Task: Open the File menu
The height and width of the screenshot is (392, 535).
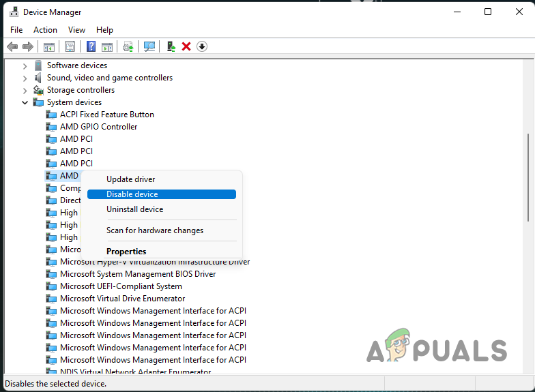Action: pos(16,30)
